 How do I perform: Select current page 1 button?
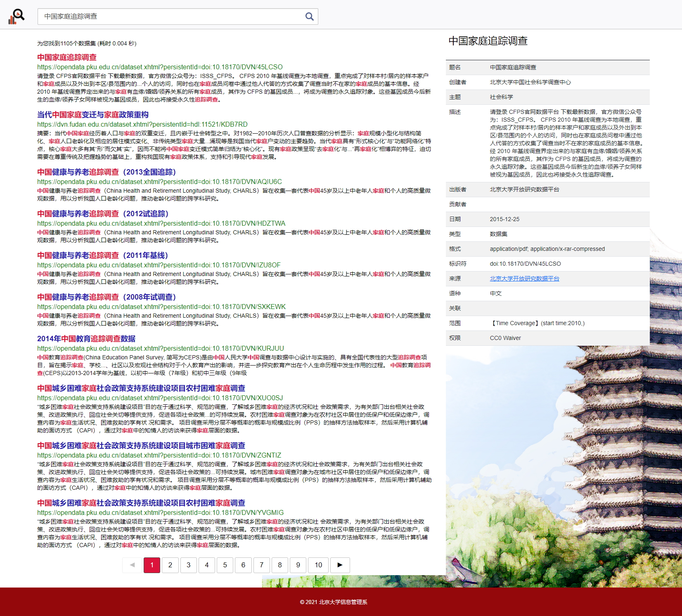point(152,565)
